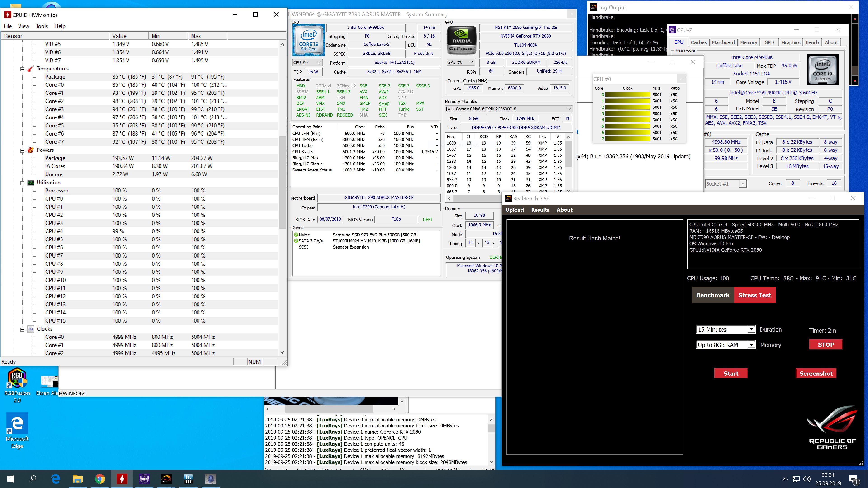This screenshot has width=868, height=488.
Task: Switch to the Caches tab in CPU-Z
Action: tap(698, 42)
